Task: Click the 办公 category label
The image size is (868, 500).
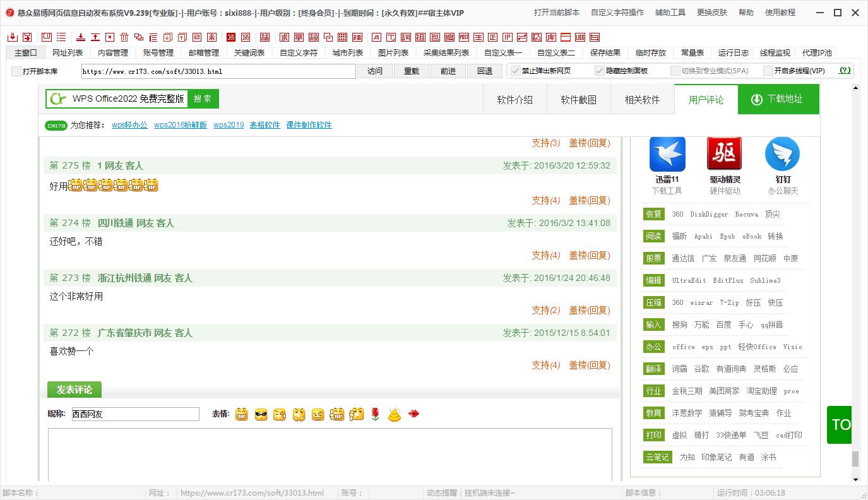Action: (x=653, y=347)
